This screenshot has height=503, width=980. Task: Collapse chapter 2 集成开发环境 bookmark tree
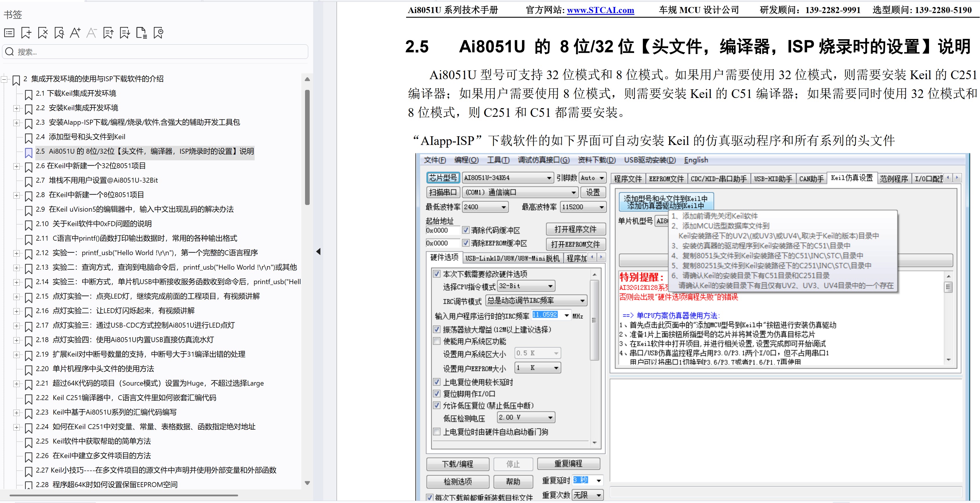tap(4, 79)
